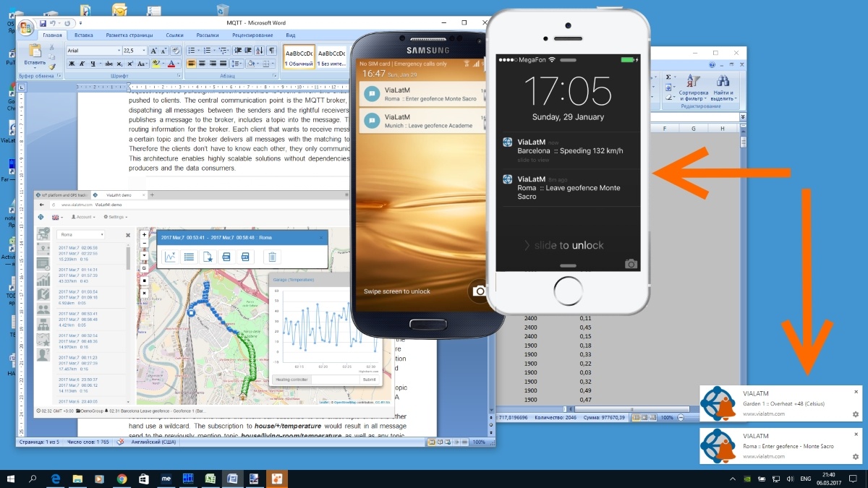The width and height of the screenshot is (868, 488).
Task: Toggle strikethrough (abc) formatting
Action: 109,64
